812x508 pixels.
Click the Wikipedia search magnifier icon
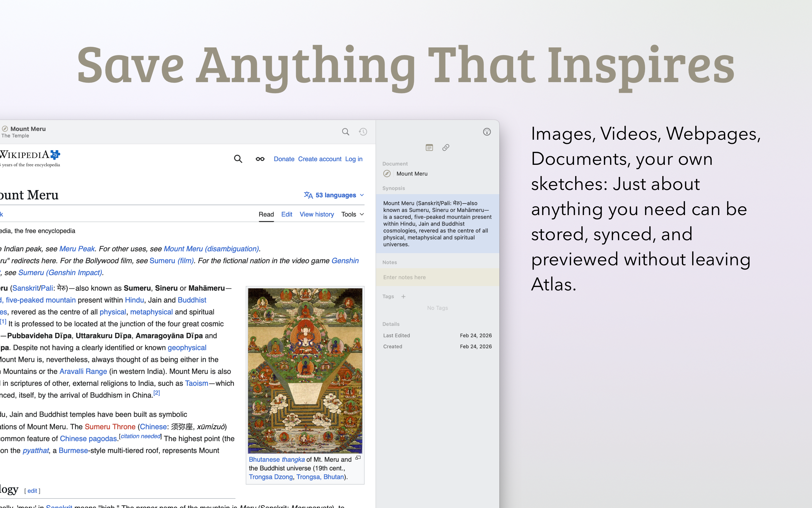click(238, 159)
